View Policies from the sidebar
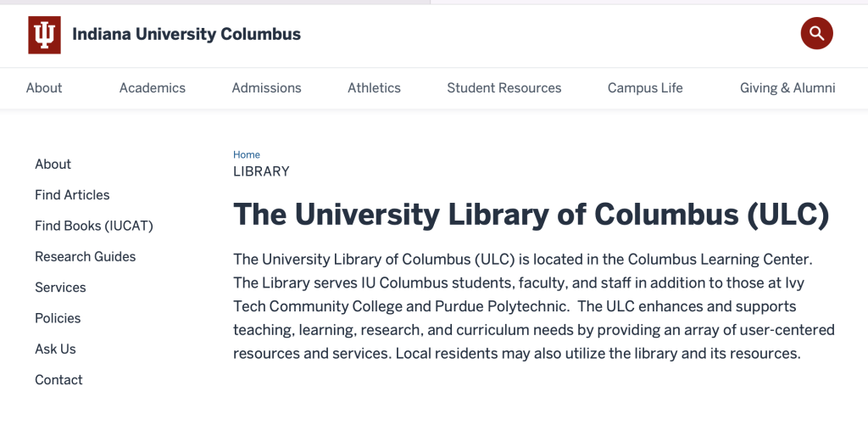This screenshot has width=868, height=442. pos(58,318)
